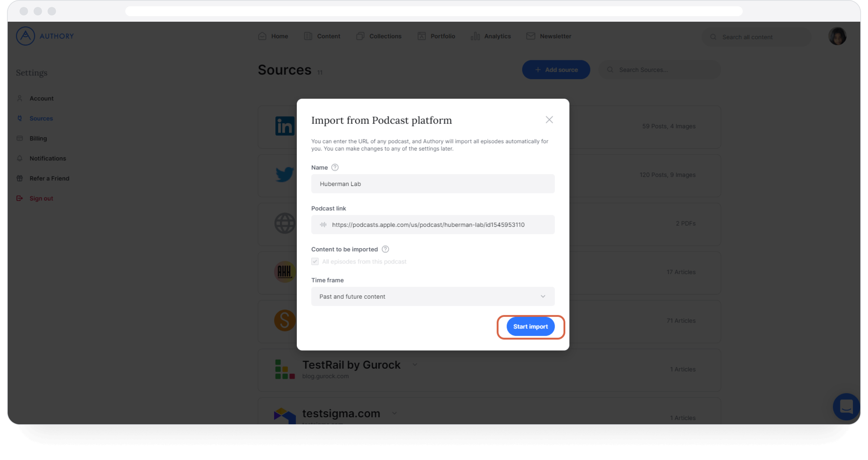This screenshot has height=460, width=868.
Task: Click the Sign out arrow icon
Action: click(20, 198)
